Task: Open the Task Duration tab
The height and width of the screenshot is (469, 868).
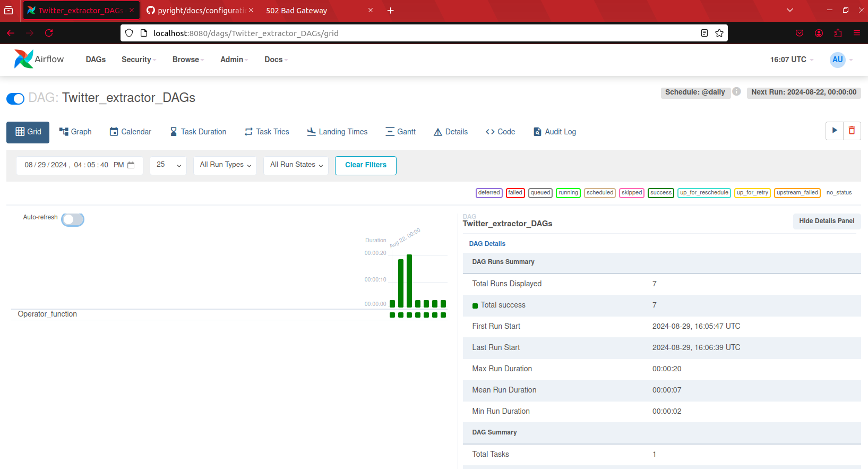Action: click(198, 132)
